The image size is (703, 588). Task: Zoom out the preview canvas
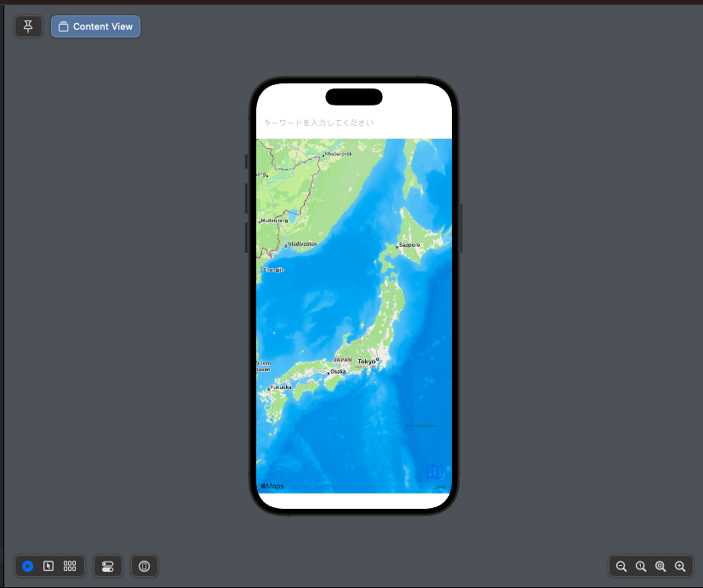pyautogui.click(x=621, y=567)
